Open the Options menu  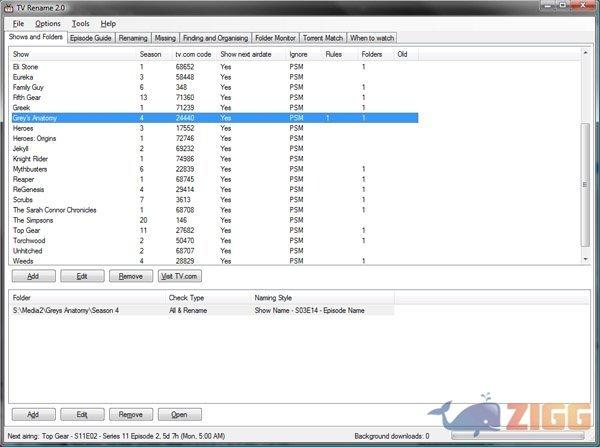coord(47,23)
